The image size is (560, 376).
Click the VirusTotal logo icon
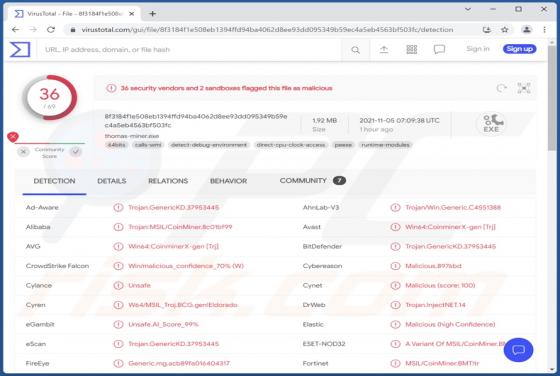tap(20, 49)
